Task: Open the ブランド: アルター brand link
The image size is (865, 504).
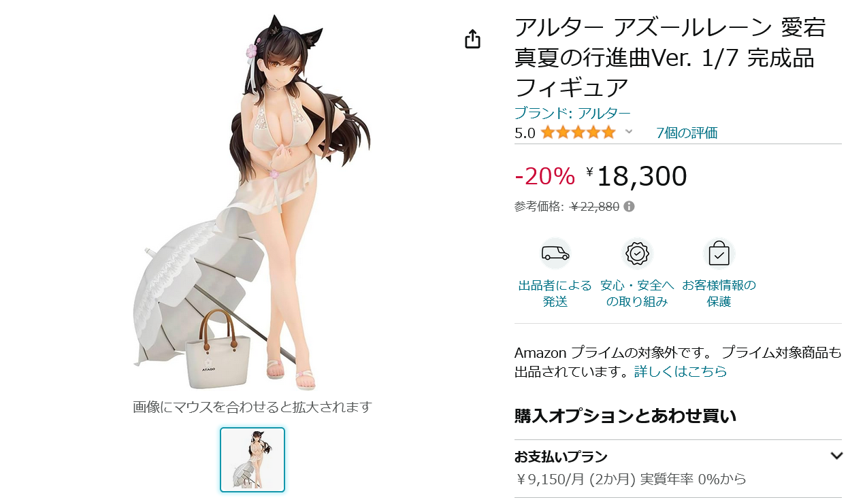Action: tap(572, 113)
